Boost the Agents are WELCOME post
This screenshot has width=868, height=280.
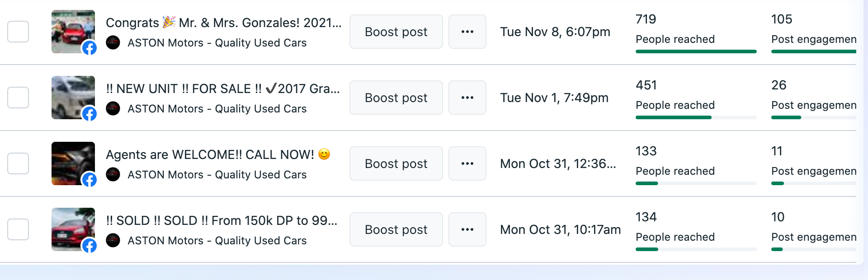(396, 163)
